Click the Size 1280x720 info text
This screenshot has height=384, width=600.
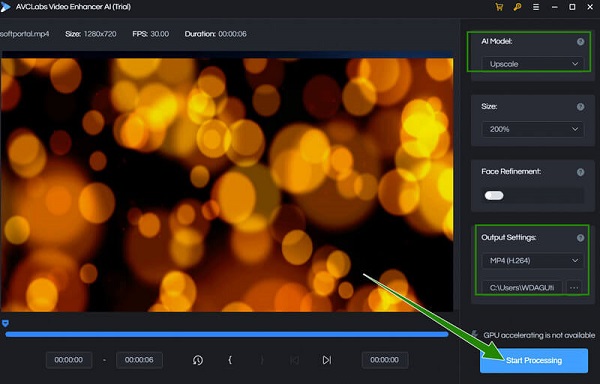click(x=91, y=34)
